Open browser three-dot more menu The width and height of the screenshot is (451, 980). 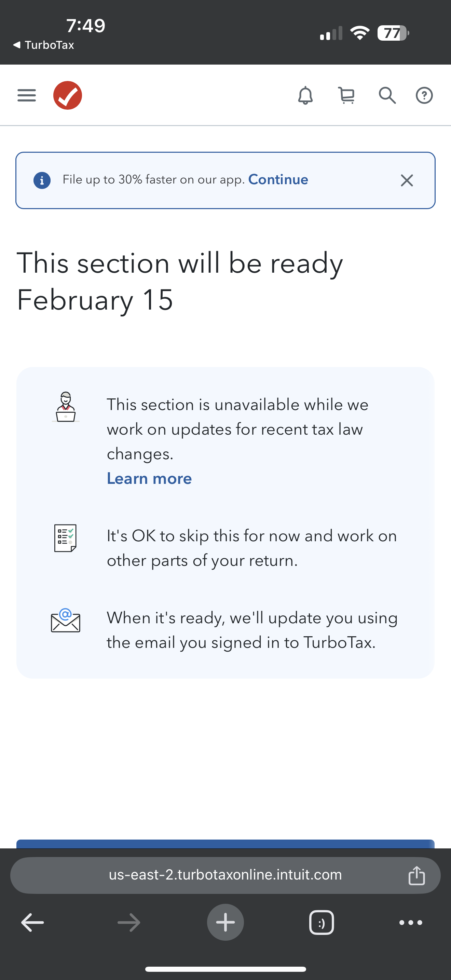[410, 922]
